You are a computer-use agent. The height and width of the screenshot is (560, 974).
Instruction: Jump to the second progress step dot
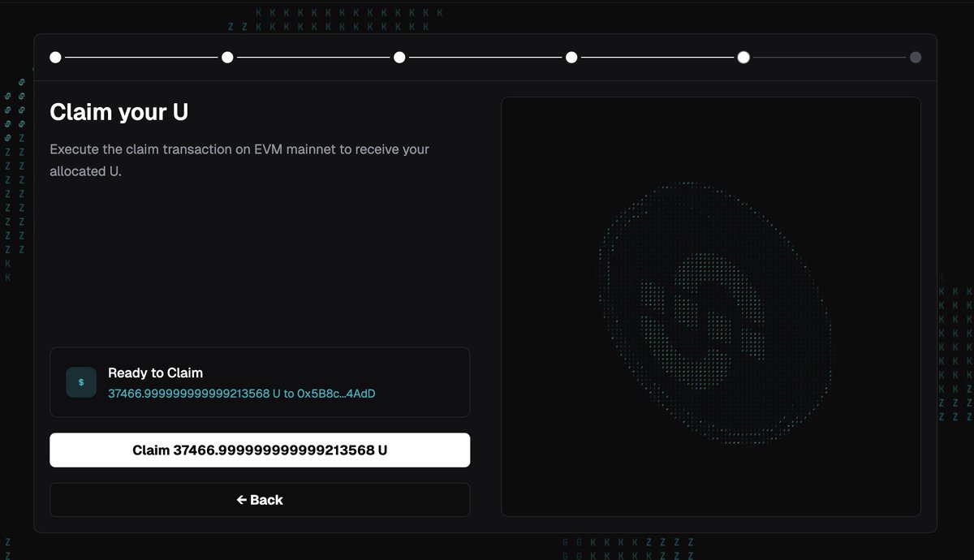(x=227, y=58)
